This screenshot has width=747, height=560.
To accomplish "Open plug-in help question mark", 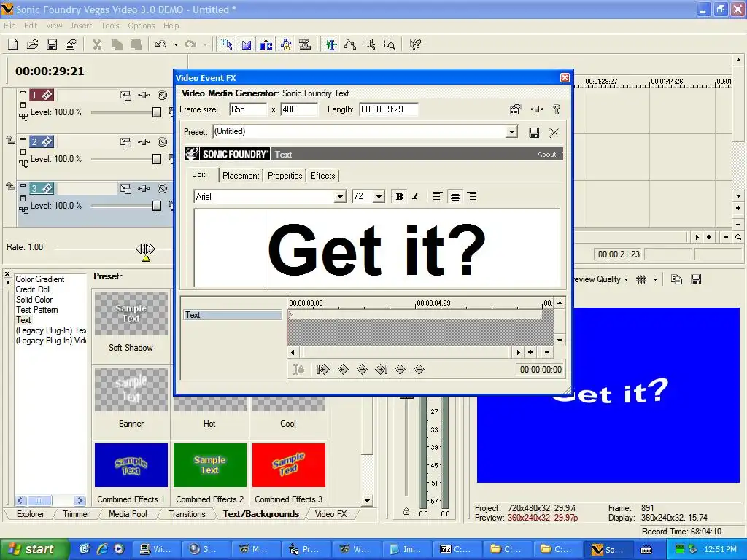I will click(x=557, y=109).
